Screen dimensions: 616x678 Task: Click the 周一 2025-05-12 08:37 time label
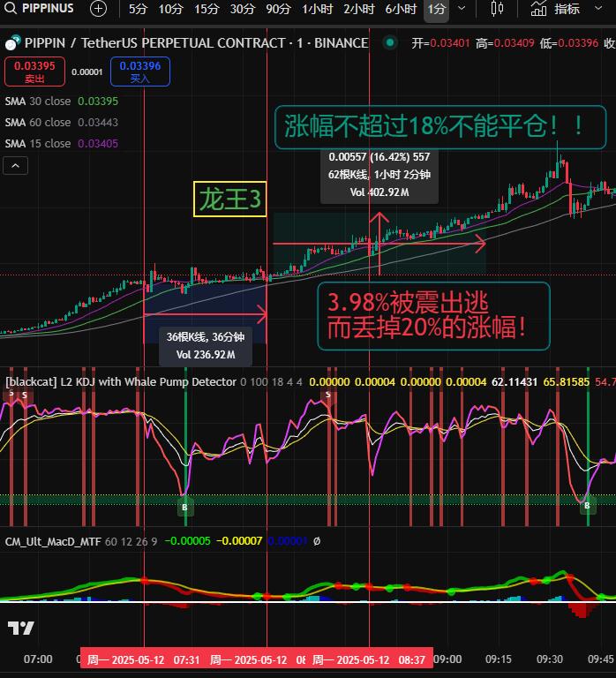click(x=368, y=659)
